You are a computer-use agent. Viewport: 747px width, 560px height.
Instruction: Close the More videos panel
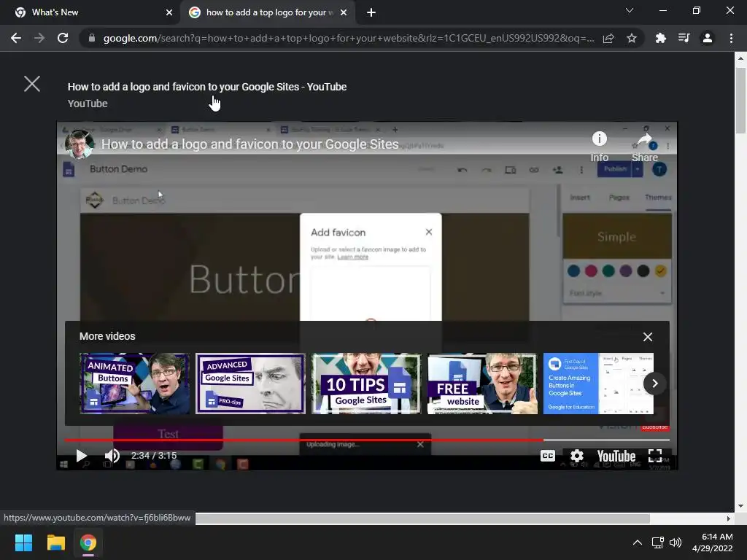click(648, 337)
